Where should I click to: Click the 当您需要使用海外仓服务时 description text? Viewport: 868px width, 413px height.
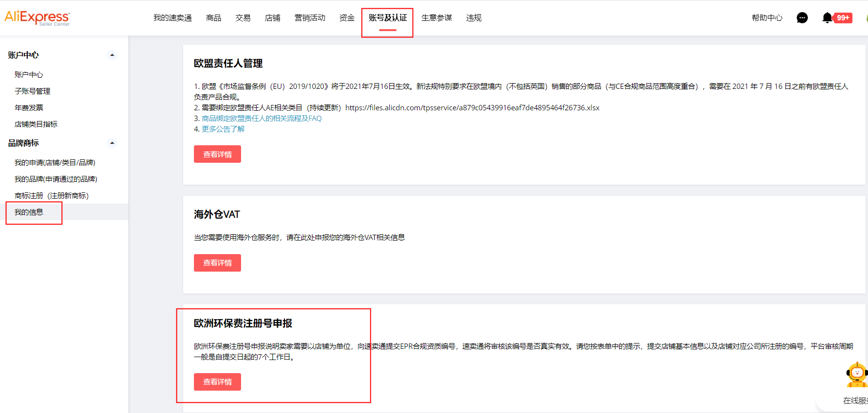click(299, 237)
